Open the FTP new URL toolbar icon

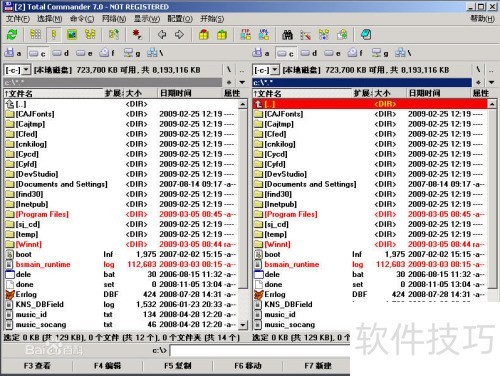[264, 35]
